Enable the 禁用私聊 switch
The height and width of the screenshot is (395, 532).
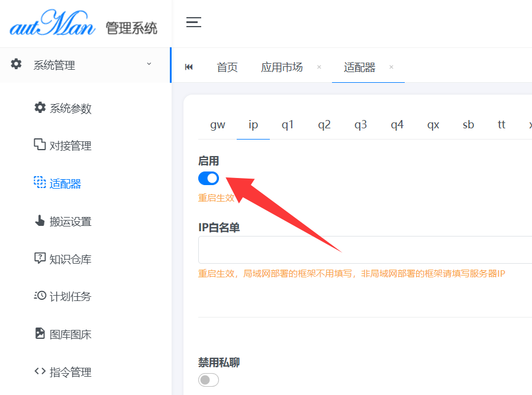[x=208, y=380]
